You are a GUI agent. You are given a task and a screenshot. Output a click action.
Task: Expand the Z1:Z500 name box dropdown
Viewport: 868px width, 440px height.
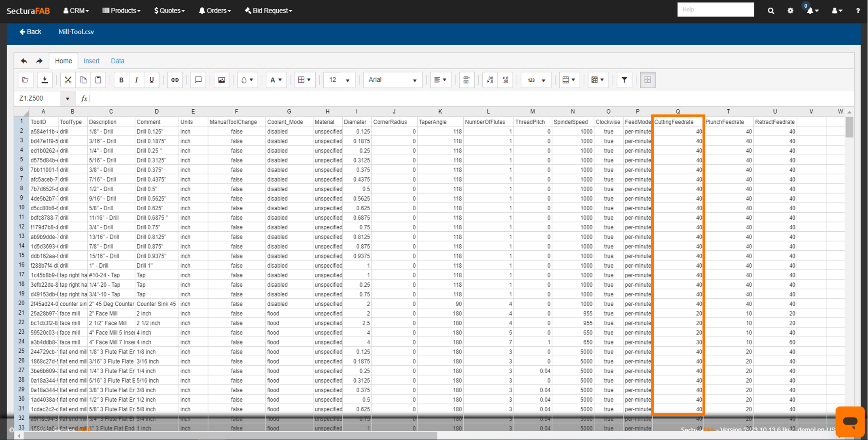(68, 99)
